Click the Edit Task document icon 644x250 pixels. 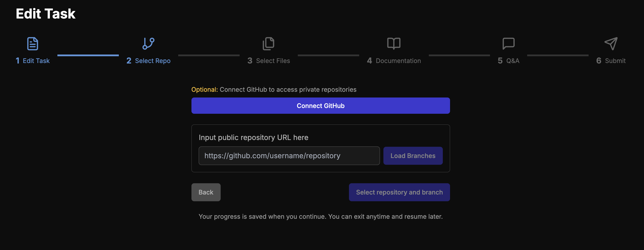click(x=32, y=44)
